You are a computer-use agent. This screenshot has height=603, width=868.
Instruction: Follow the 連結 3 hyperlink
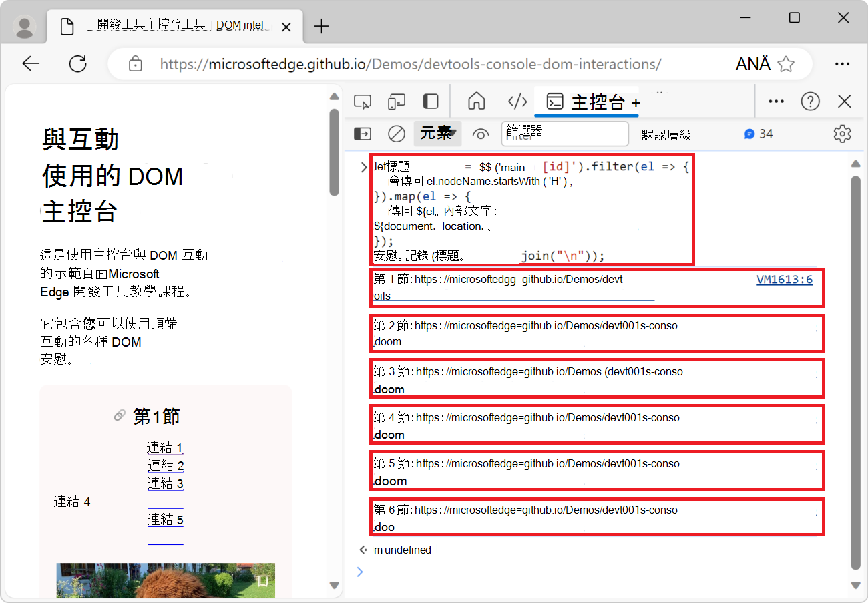coord(165,483)
